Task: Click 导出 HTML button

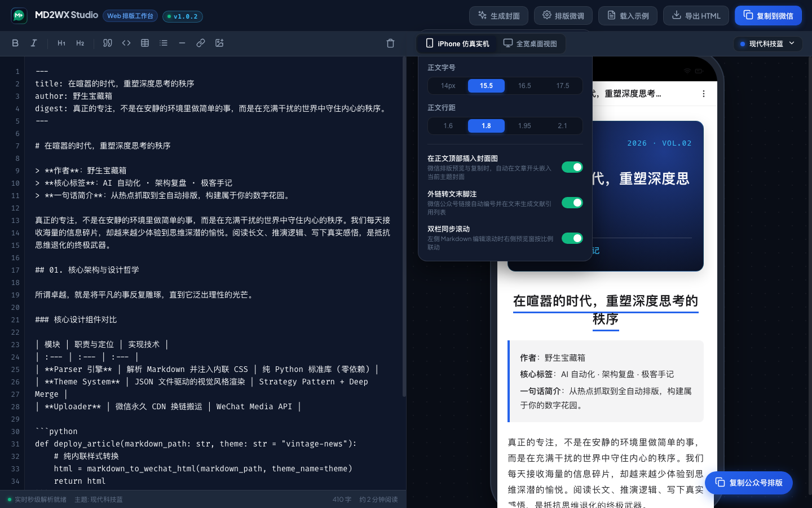Action: tap(696, 16)
